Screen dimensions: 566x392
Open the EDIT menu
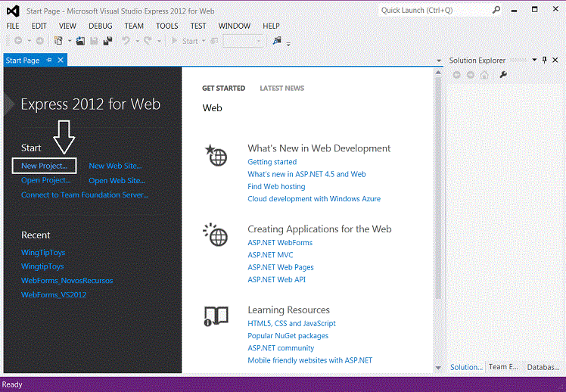click(x=39, y=26)
